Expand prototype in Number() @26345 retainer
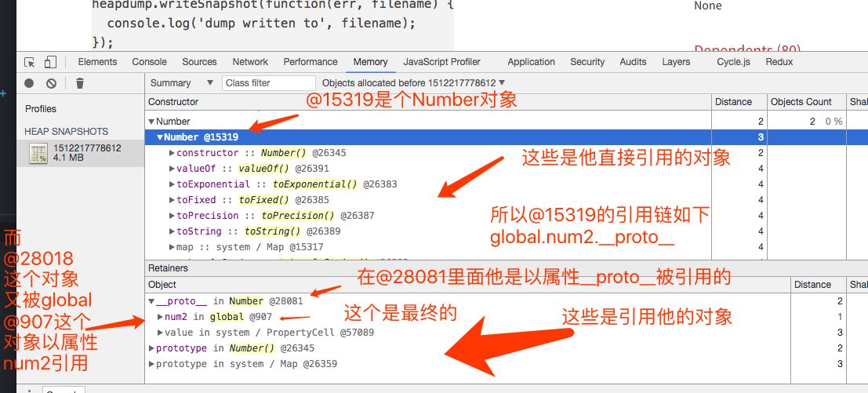 pos(151,349)
